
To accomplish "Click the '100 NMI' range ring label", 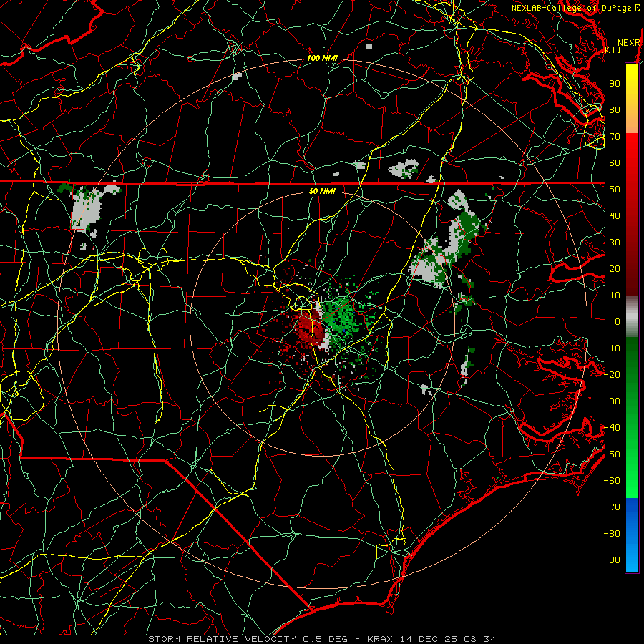I will [322, 59].
